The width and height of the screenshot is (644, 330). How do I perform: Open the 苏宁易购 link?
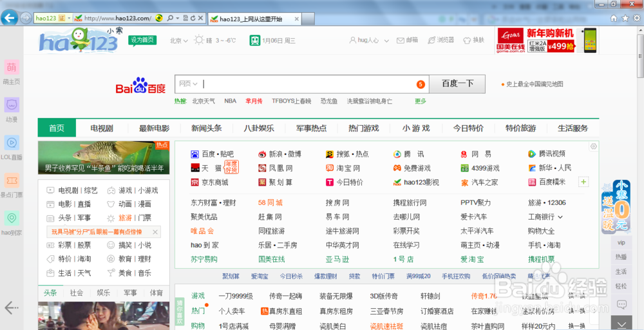tap(204, 259)
